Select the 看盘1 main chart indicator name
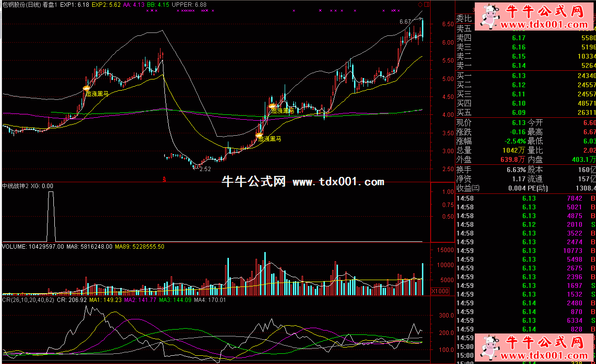596x364 pixels. coord(50,4)
